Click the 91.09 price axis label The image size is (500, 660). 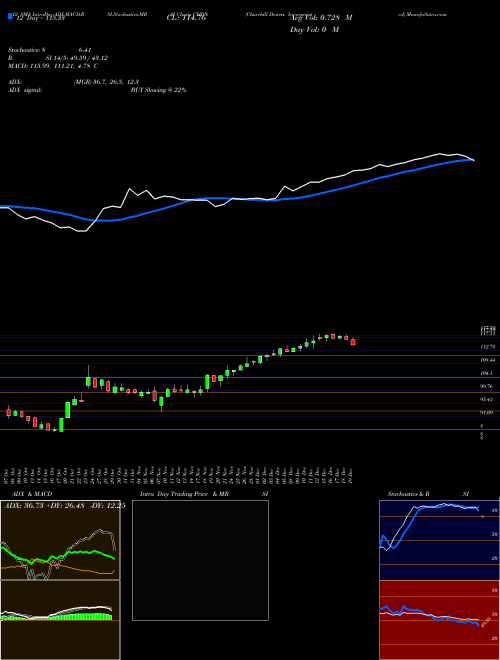tap(487, 412)
